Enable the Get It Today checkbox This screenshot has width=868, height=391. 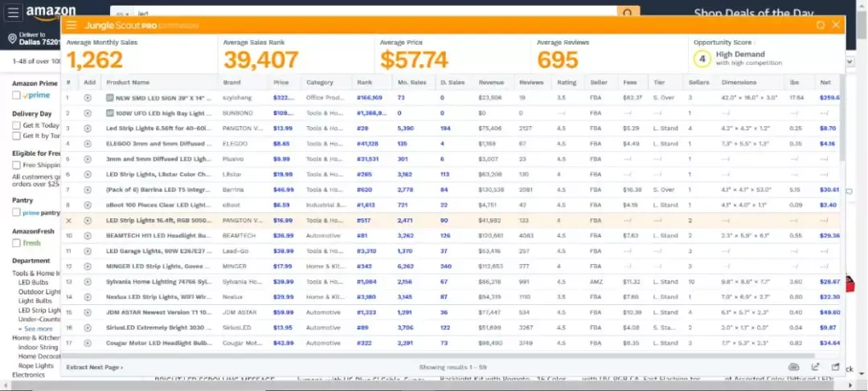[16, 125]
